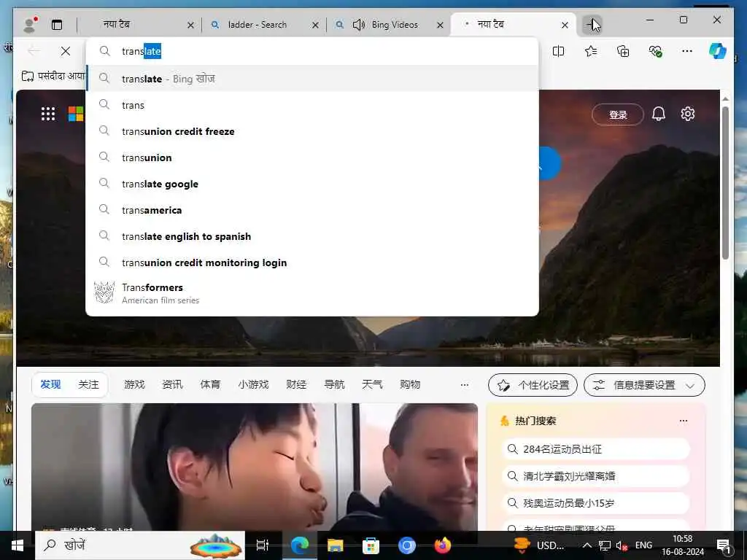Close the Bing Videos tab
Screen dimensions: 747x560
coord(440,26)
